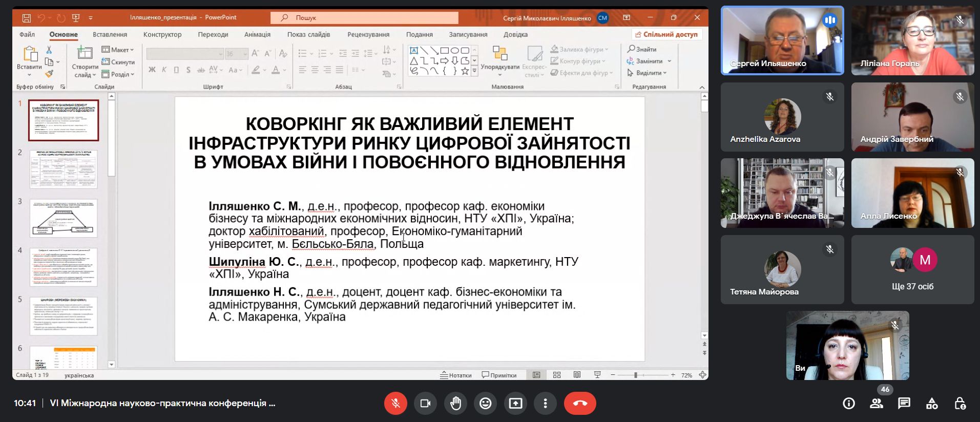Open host controls lock icon
The image size is (980, 422).
pos(960,404)
